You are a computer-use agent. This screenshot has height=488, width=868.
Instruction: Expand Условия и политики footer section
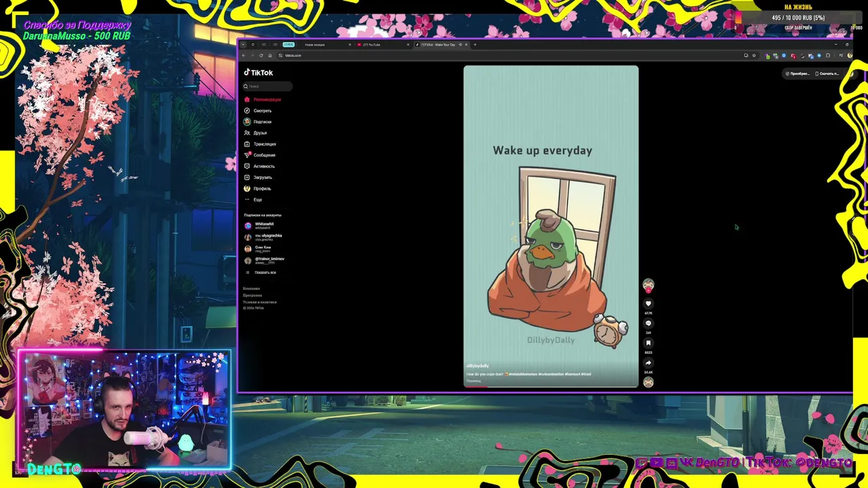(x=260, y=302)
